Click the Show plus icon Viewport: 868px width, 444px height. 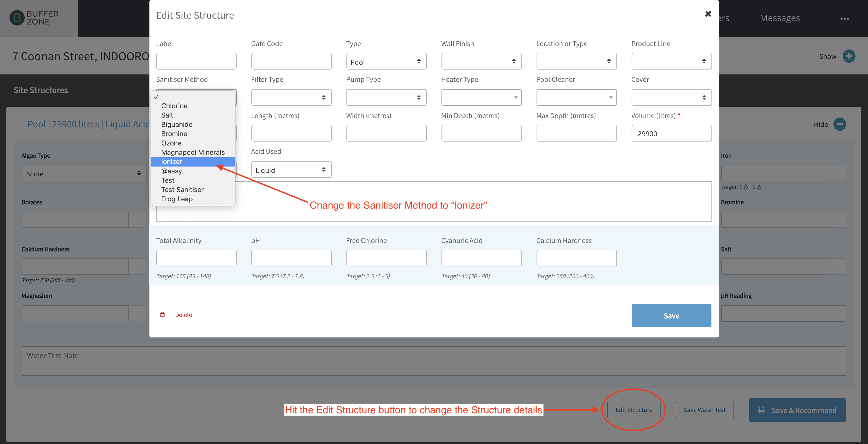(849, 56)
